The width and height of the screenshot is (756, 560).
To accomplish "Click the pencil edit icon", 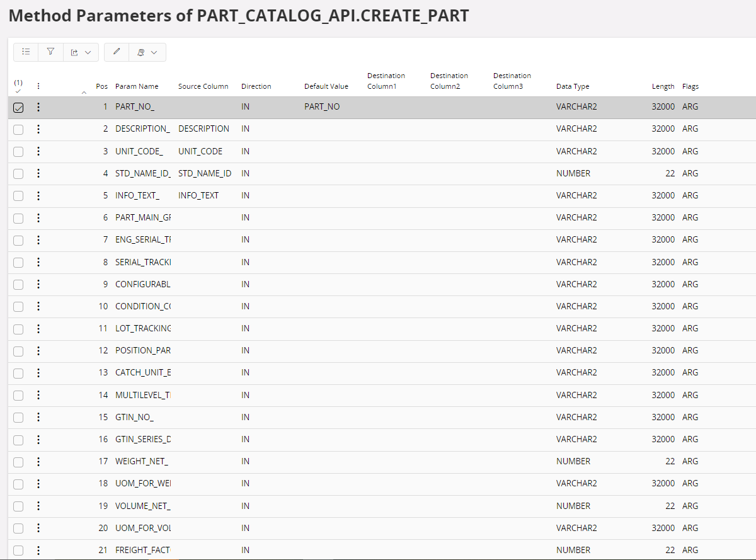I will pyautogui.click(x=116, y=52).
